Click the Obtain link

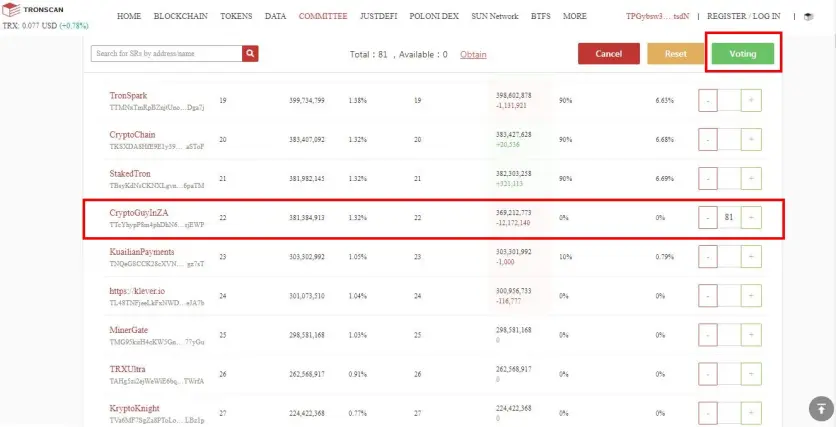point(473,54)
